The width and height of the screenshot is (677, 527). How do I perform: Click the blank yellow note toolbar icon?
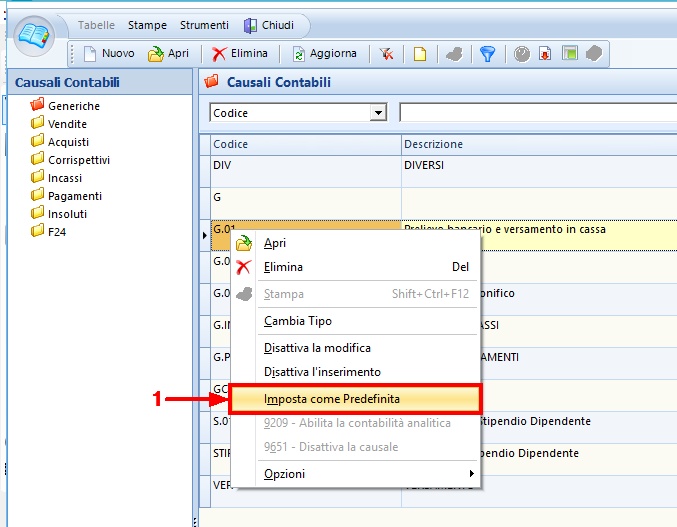coord(420,54)
